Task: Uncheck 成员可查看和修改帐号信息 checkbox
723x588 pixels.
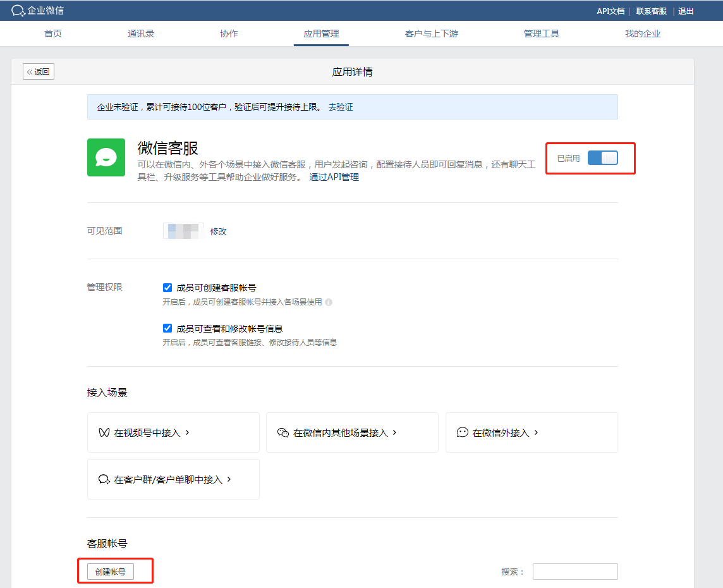Action: pyautogui.click(x=167, y=328)
